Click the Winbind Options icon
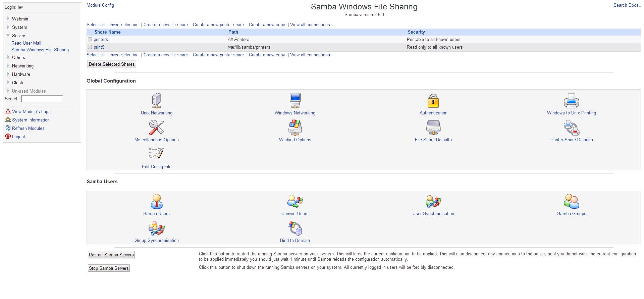This screenshot has height=299, width=644. click(x=295, y=128)
